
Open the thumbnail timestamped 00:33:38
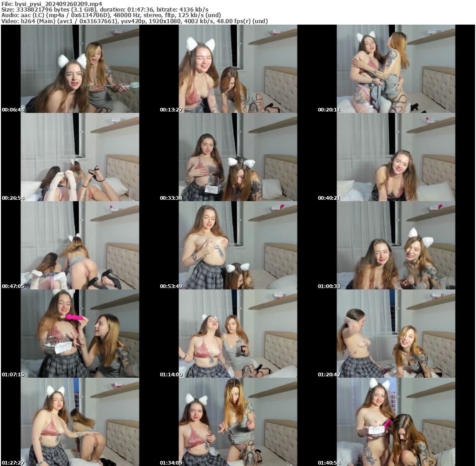(x=237, y=158)
